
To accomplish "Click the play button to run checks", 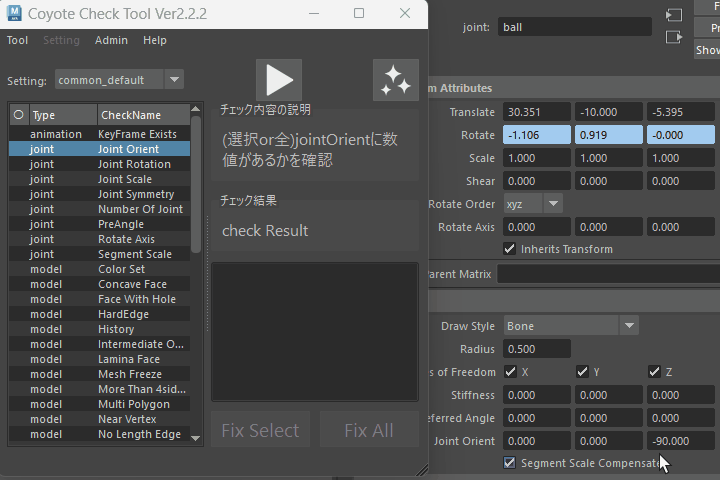I will (279, 80).
